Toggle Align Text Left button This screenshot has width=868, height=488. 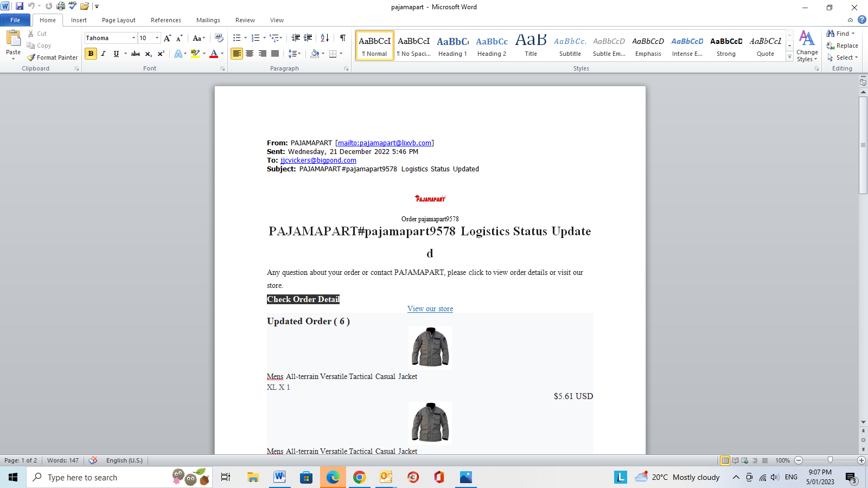pyautogui.click(x=237, y=54)
